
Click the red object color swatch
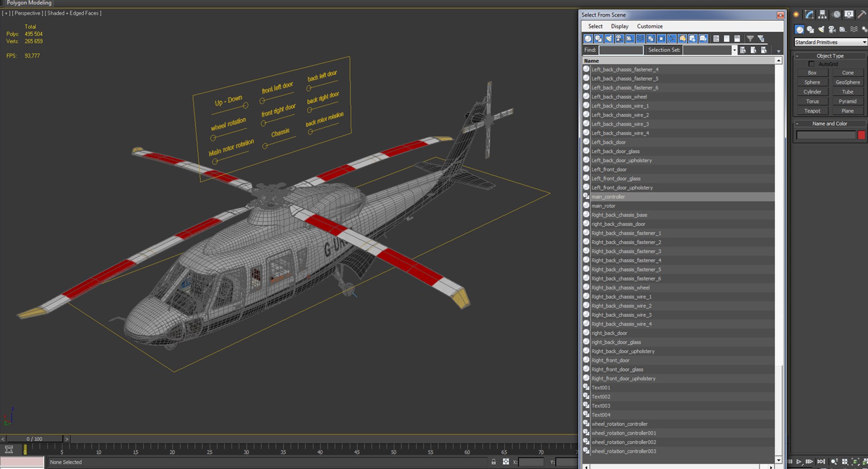coord(861,135)
